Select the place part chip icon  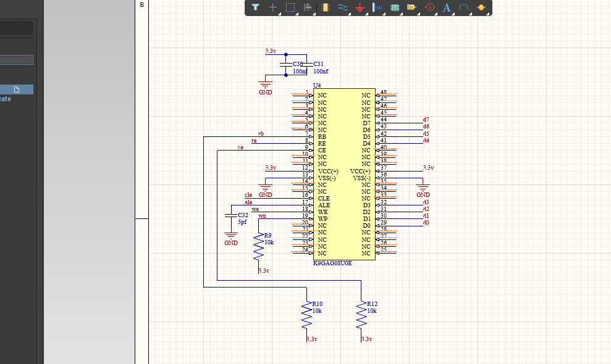tap(326, 8)
